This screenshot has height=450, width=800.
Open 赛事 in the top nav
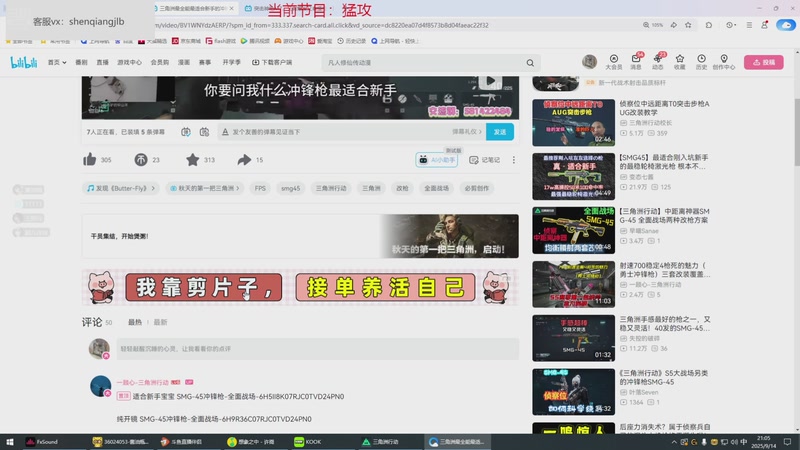tap(205, 62)
